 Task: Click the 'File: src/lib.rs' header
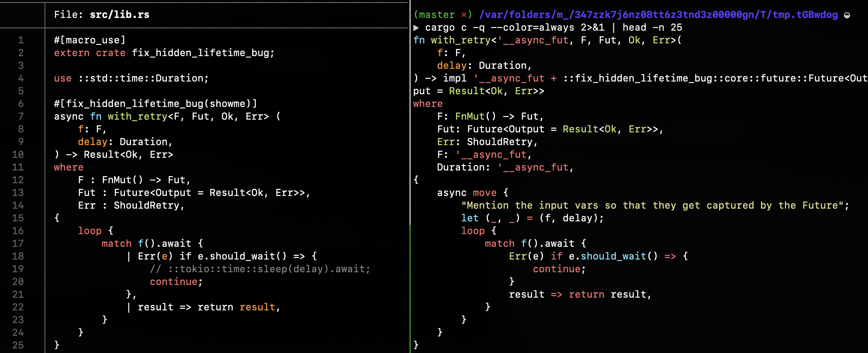[x=102, y=15]
